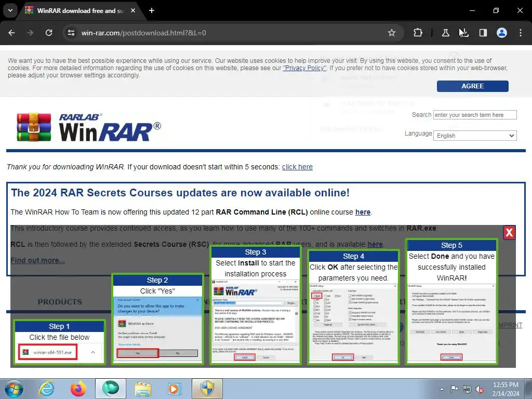Click the Step 3 Install thumbnail

[x=256, y=305]
